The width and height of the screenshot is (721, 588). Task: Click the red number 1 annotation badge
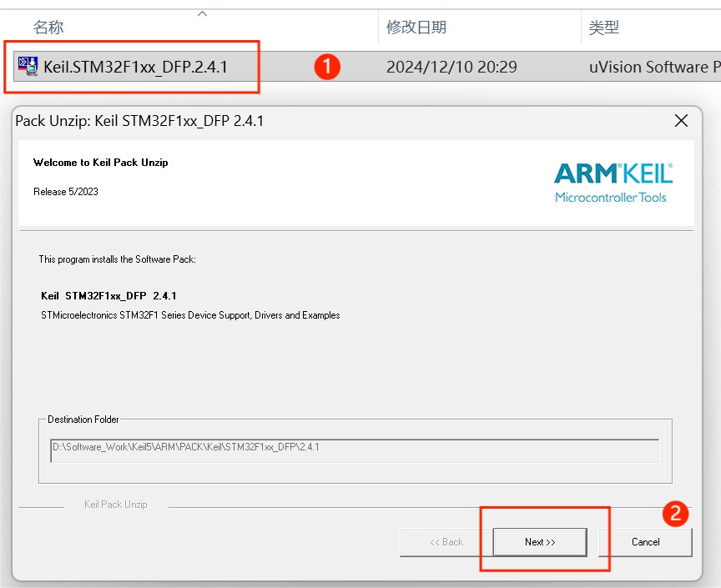(x=327, y=67)
